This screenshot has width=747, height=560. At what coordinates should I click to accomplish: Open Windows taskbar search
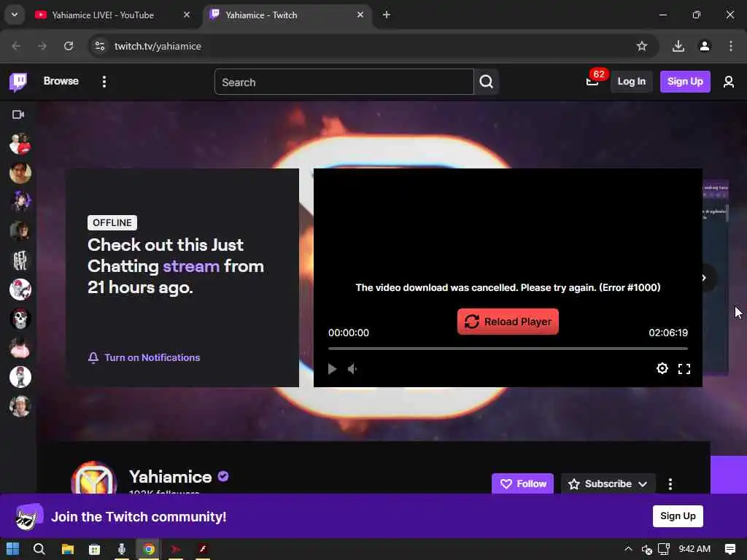click(x=39, y=549)
